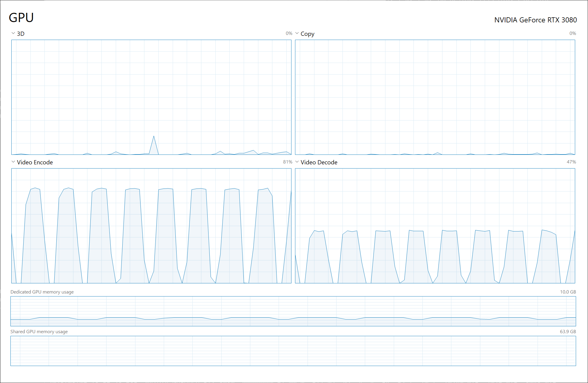The height and width of the screenshot is (383, 588).
Task: Click the 3D utilization graph
Action: [151, 97]
